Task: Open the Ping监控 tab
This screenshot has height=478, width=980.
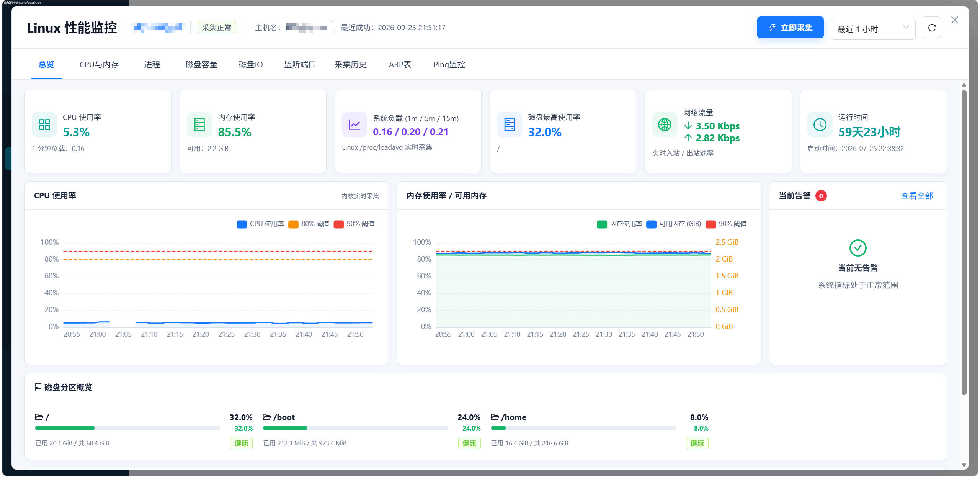Action: tap(449, 64)
